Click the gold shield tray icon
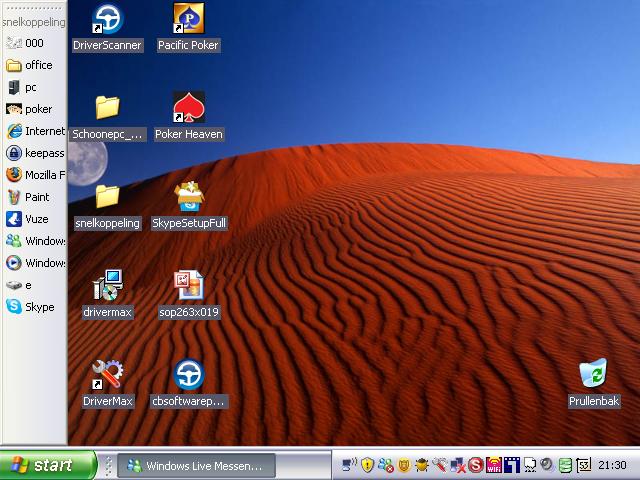This screenshot has height=480, width=640. (404, 464)
